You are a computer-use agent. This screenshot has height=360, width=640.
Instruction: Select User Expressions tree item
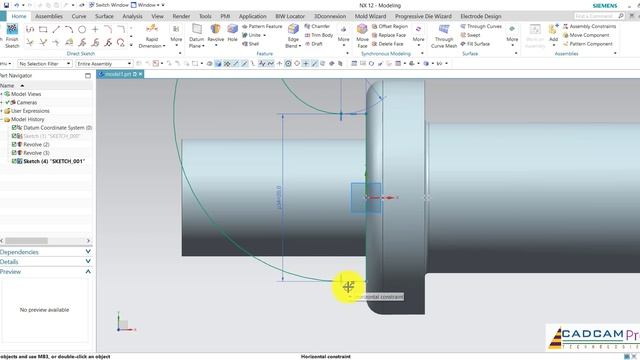[30, 111]
